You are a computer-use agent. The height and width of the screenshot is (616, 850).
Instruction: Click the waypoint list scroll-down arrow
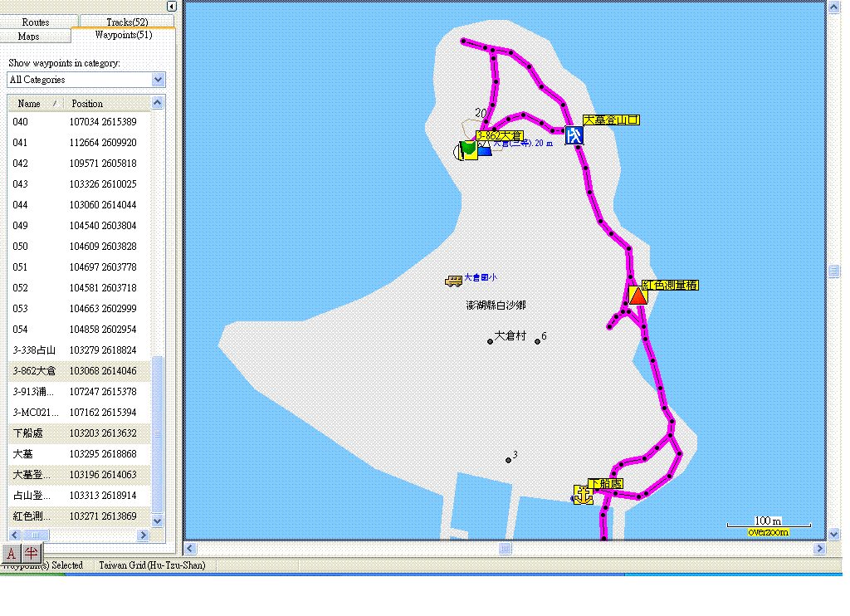tap(157, 521)
